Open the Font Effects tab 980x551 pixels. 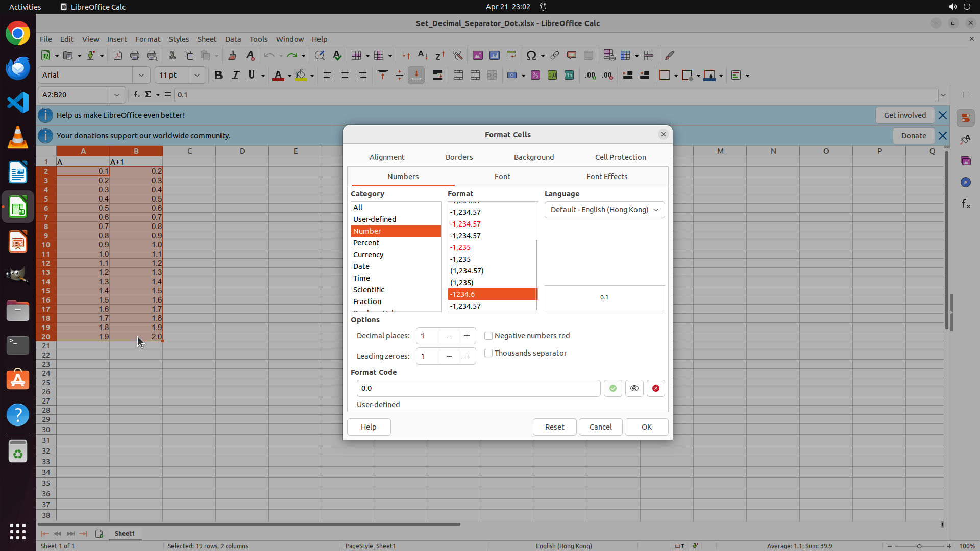click(x=606, y=177)
